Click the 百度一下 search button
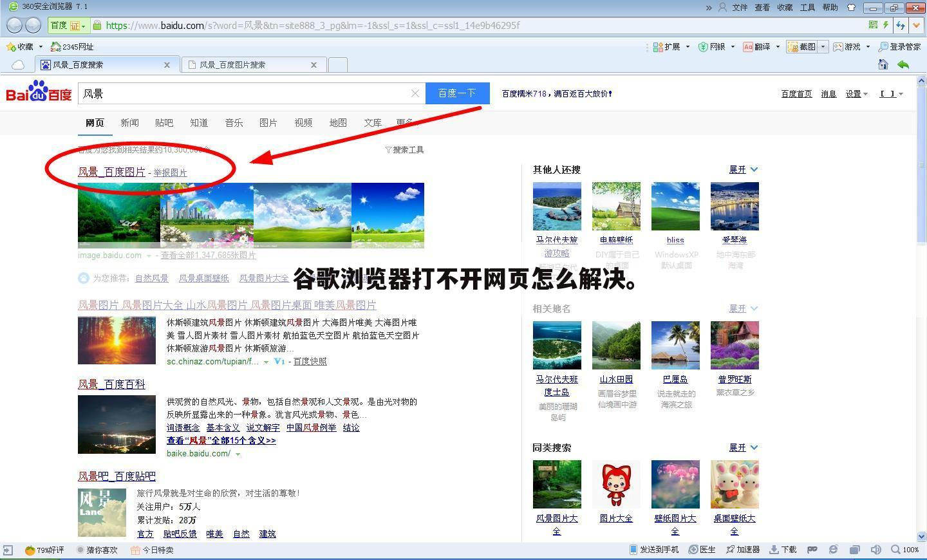 (457, 93)
